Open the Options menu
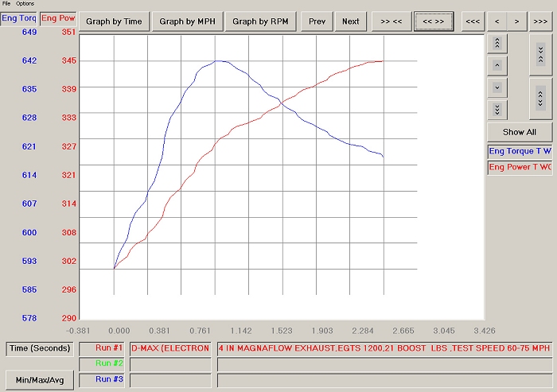This screenshot has height=392, width=557. [x=25, y=3]
